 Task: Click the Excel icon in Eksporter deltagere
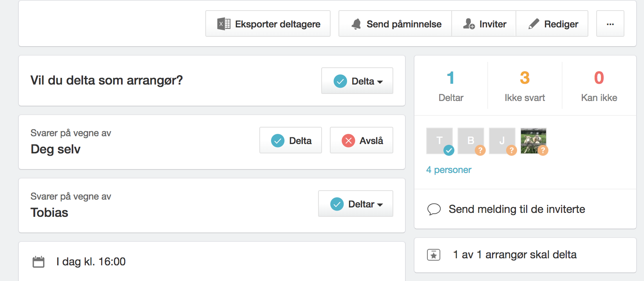[x=224, y=24]
